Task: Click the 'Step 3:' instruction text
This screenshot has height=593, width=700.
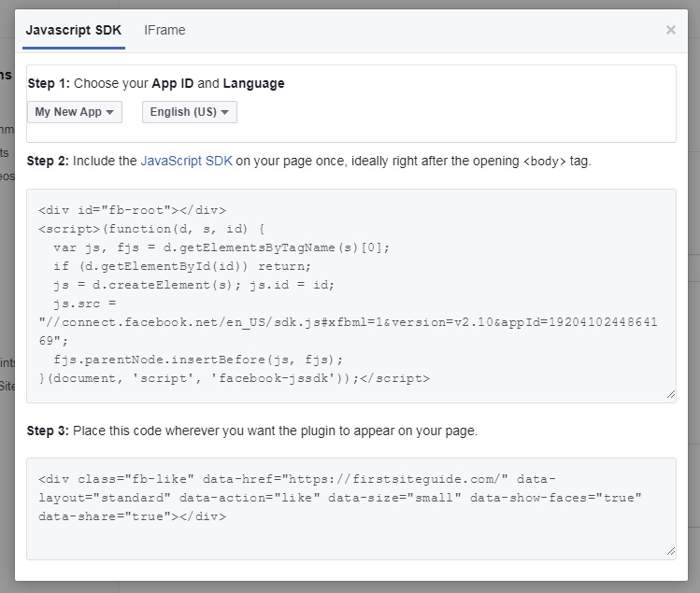Action: [x=252, y=431]
